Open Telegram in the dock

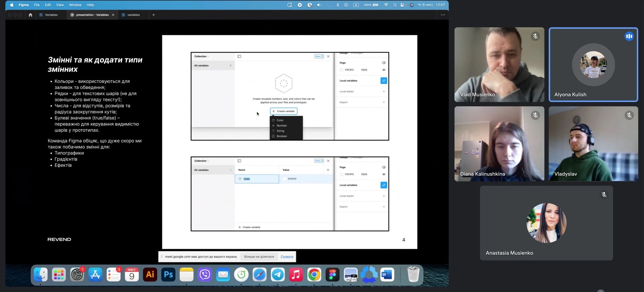[x=278, y=274]
